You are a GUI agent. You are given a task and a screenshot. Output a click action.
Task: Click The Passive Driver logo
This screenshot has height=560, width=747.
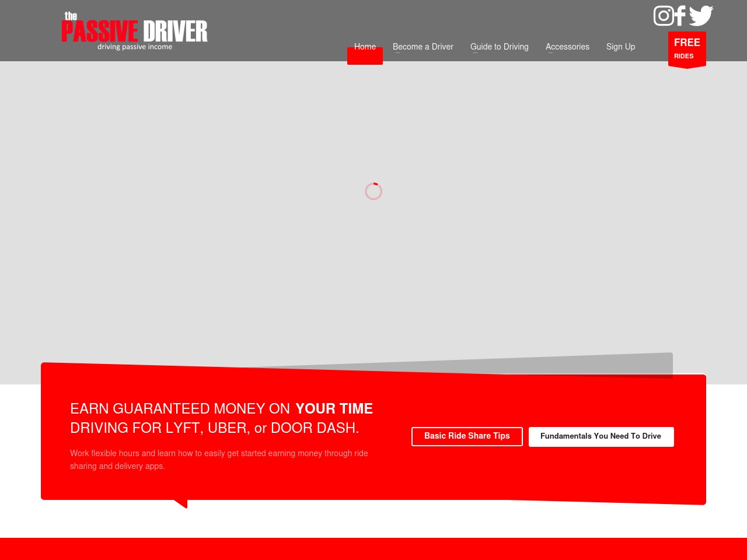[135, 31]
